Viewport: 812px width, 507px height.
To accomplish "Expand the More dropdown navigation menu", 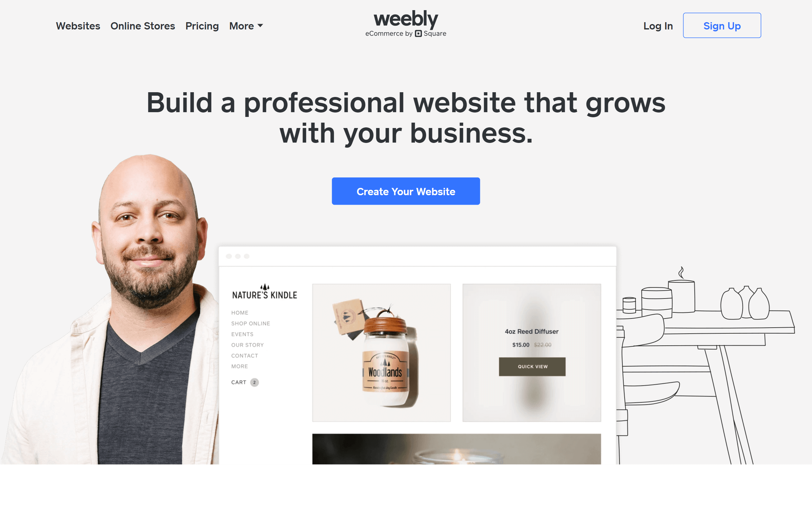I will [x=245, y=25].
